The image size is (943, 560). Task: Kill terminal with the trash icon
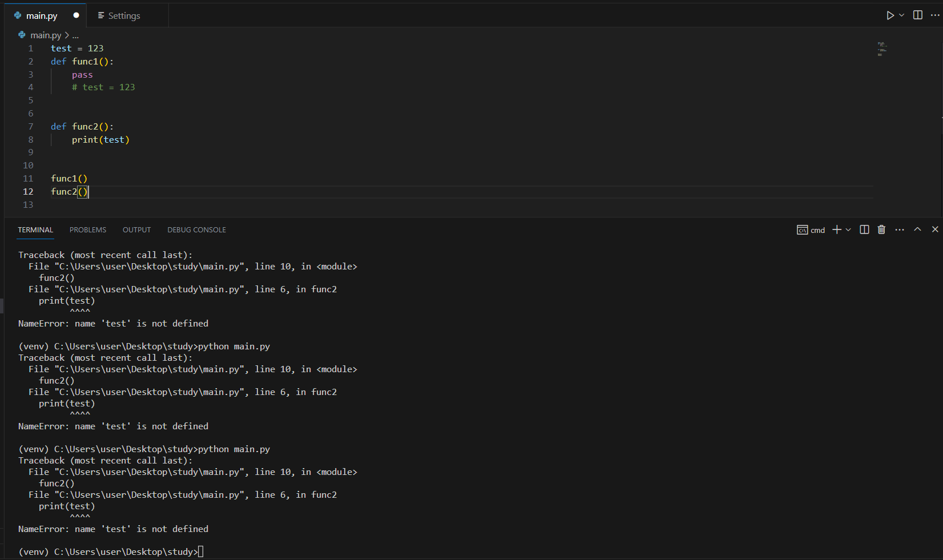(882, 229)
